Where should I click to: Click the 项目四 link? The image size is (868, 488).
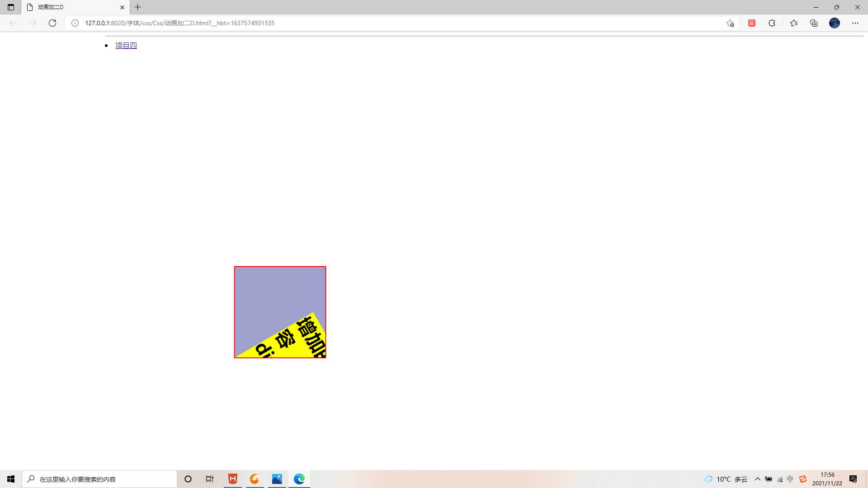click(x=126, y=45)
